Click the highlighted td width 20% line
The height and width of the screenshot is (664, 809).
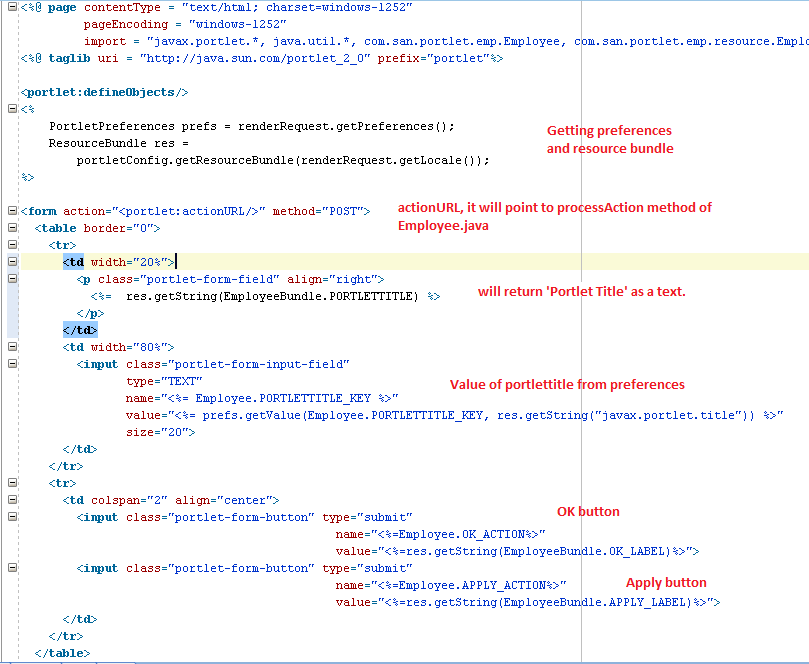(110, 261)
